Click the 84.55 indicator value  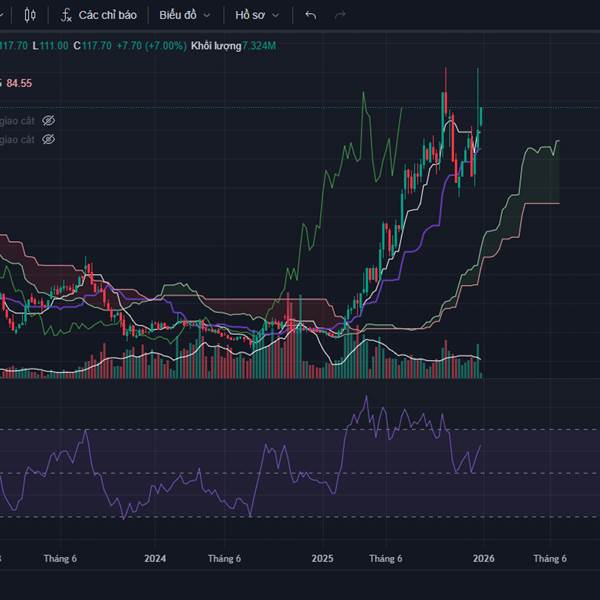[19, 83]
